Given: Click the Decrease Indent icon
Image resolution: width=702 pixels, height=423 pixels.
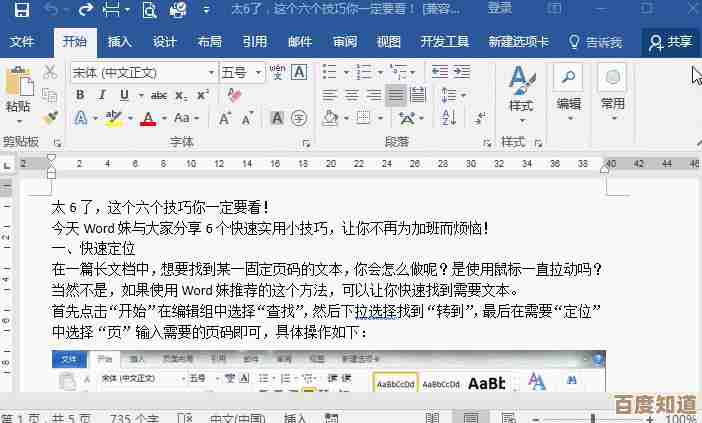Looking at the screenshot, I should pos(439,71).
